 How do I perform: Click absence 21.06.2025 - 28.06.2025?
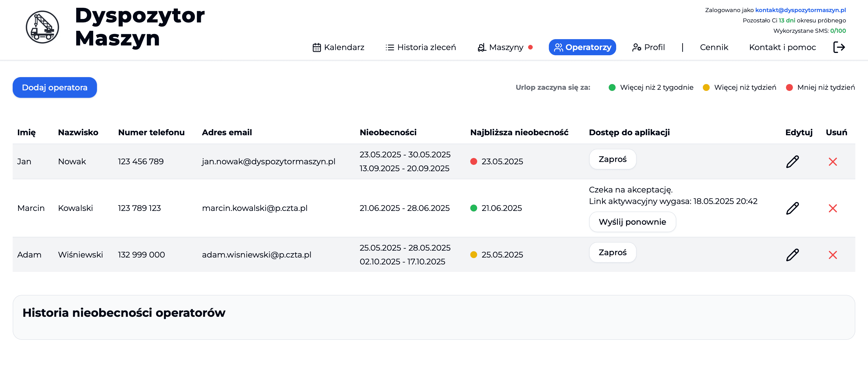point(405,208)
